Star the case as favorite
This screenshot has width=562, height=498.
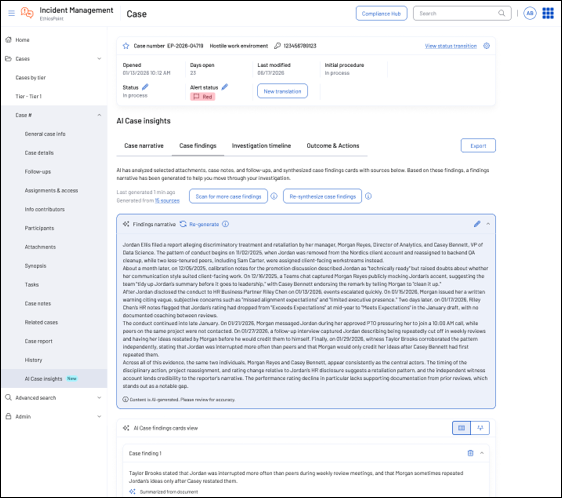point(126,46)
